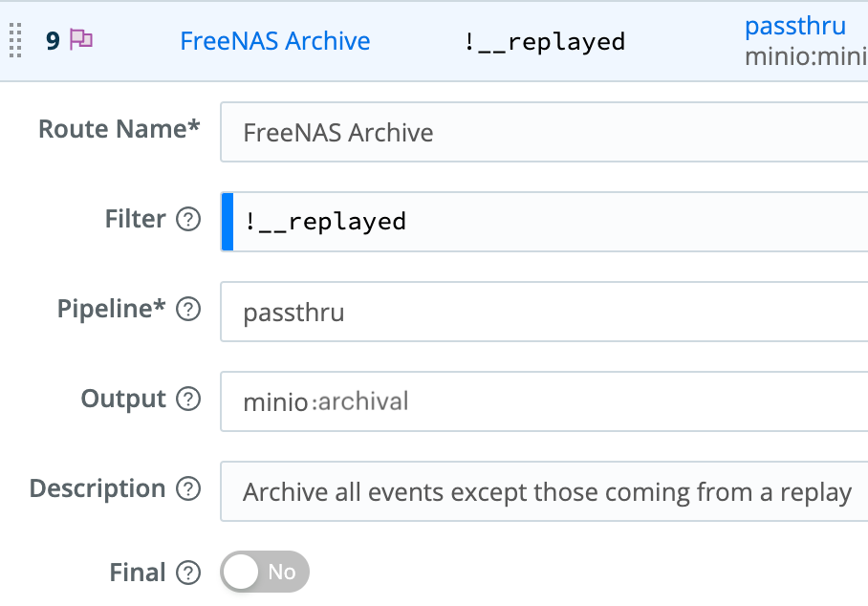The width and height of the screenshot is (868, 606).
Task: Click the Final help question-mark icon
Action: click(188, 573)
